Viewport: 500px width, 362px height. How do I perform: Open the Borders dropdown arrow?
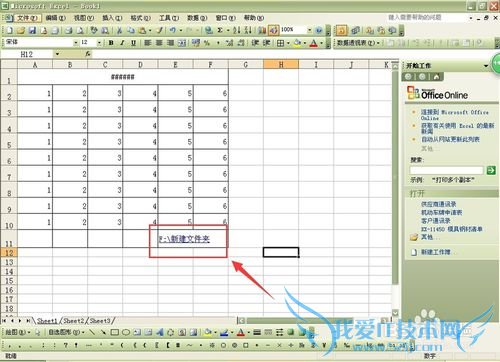[288, 43]
